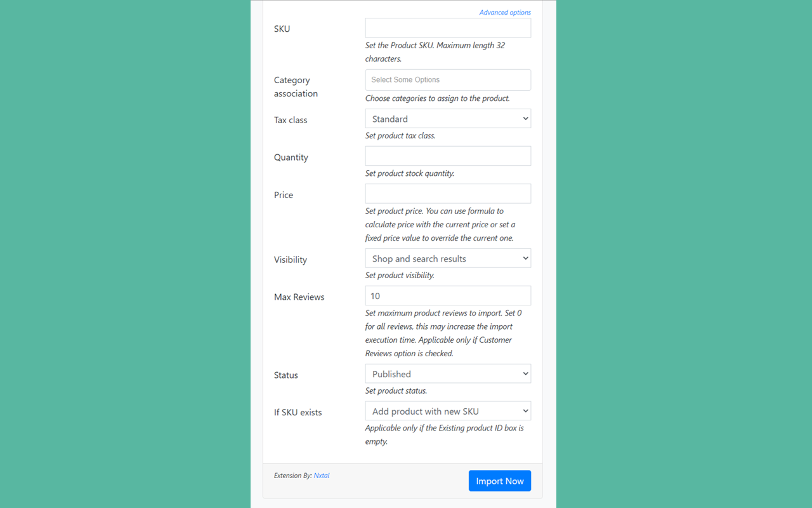Open the Category association options selector

point(447,79)
